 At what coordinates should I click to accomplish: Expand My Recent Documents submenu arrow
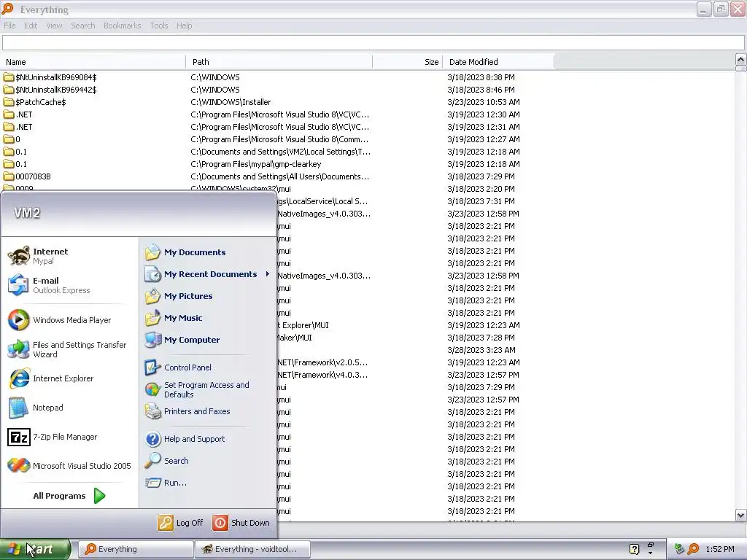[x=267, y=274]
